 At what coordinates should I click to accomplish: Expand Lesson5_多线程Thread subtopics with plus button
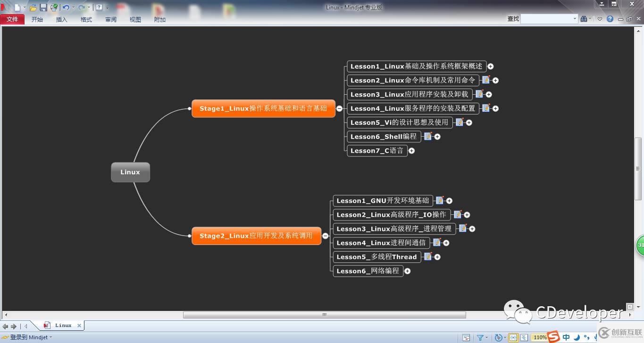tap(437, 257)
